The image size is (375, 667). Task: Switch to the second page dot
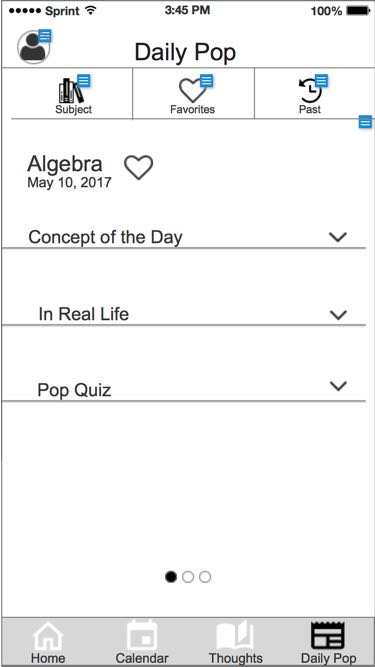click(x=188, y=577)
